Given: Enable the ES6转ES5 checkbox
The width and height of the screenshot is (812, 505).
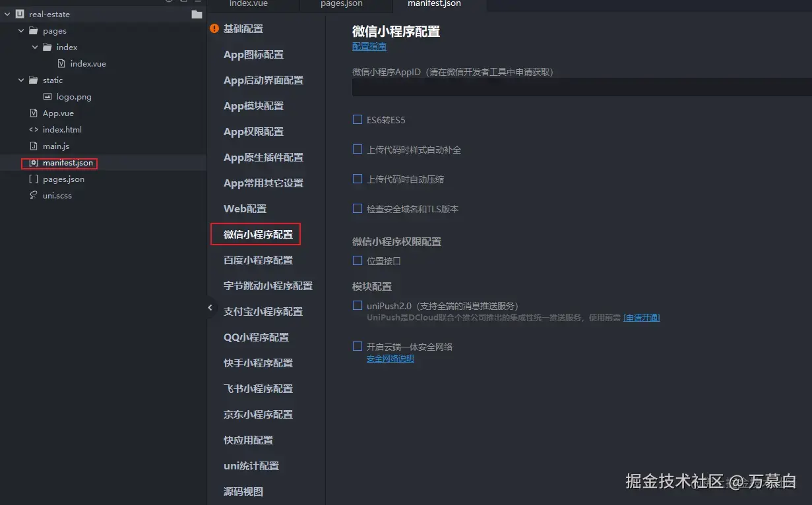Looking at the screenshot, I should click(358, 119).
